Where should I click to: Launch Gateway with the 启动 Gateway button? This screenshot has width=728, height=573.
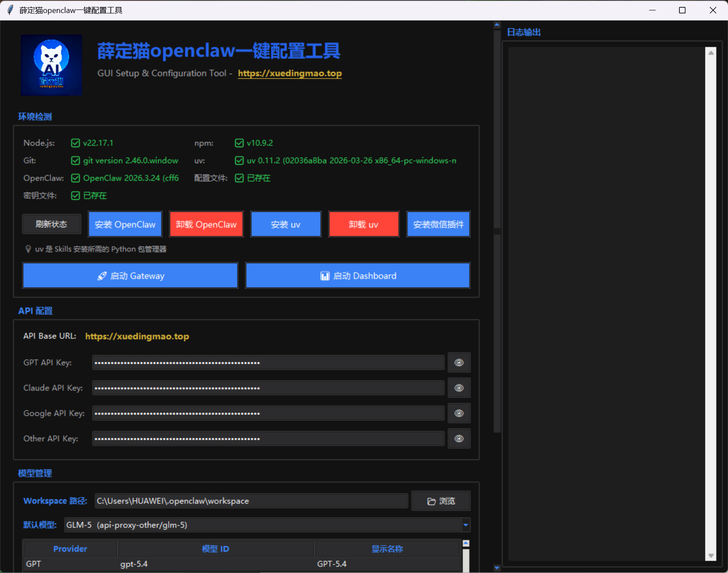click(x=130, y=275)
